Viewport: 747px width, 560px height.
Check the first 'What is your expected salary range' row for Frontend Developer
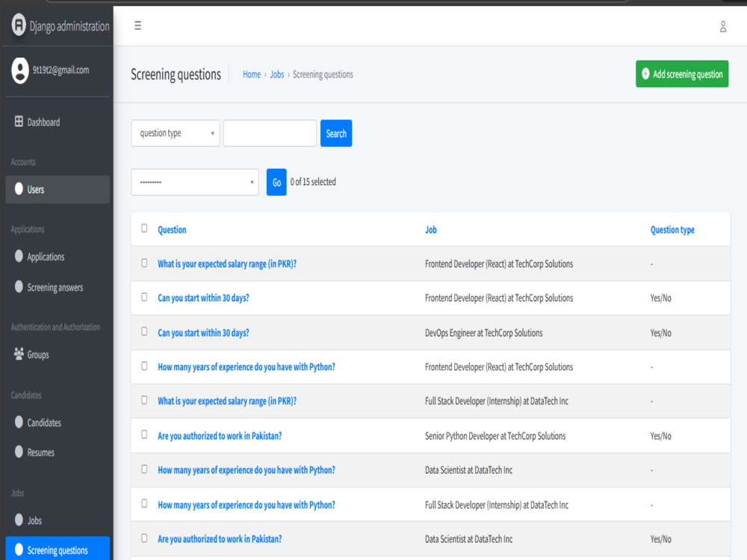[144, 263]
